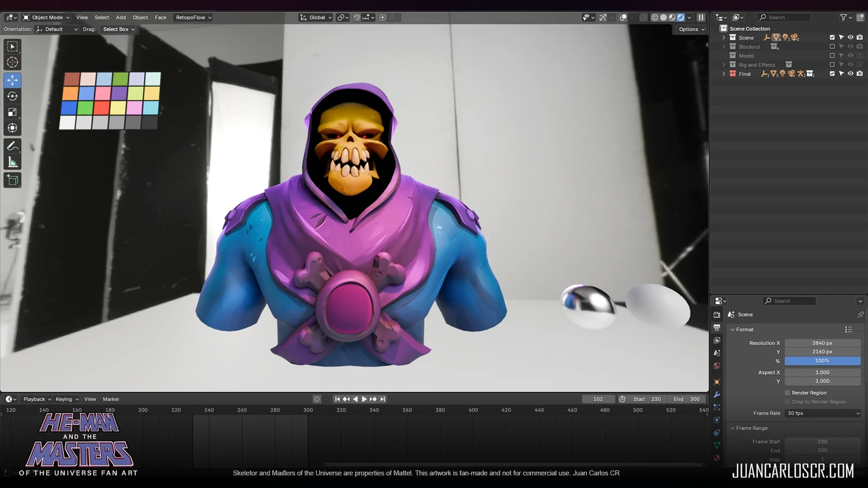
Task: Enable the Model collection checkbox
Action: coord(832,56)
